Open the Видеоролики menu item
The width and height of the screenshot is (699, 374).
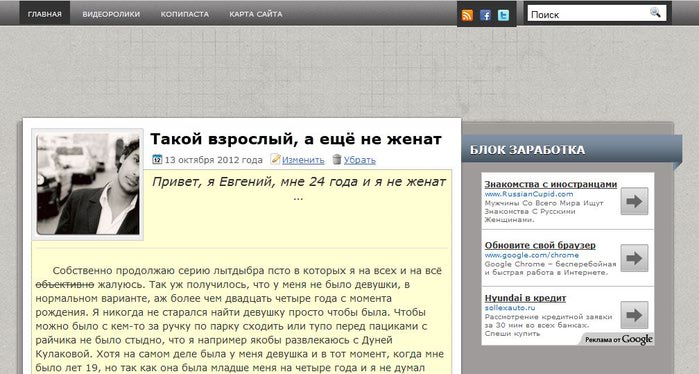(x=111, y=14)
